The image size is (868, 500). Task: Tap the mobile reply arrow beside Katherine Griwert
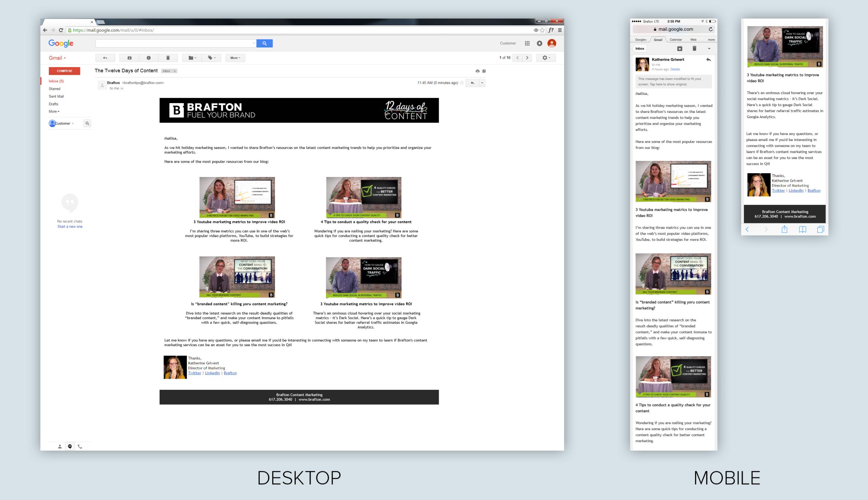708,60
